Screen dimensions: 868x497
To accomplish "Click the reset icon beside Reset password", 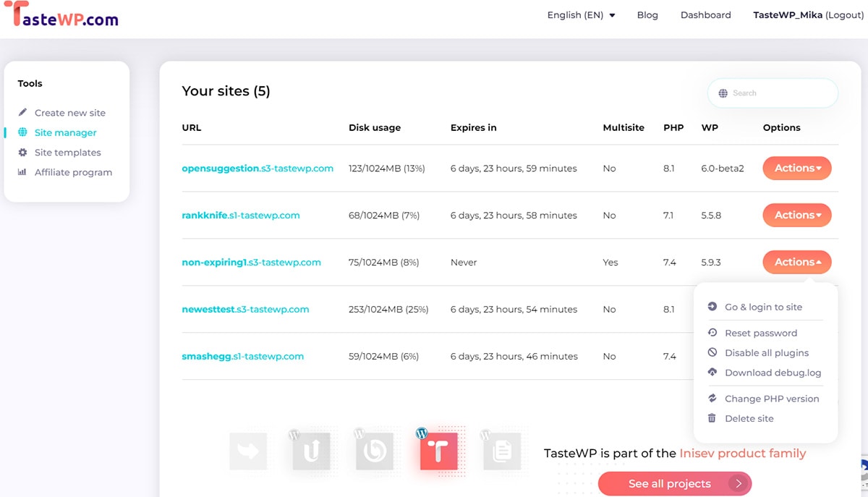I will [x=712, y=333].
